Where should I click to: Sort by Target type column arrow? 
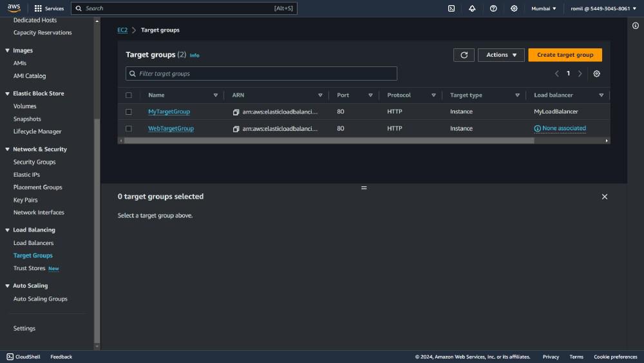click(x=517, y=95)
